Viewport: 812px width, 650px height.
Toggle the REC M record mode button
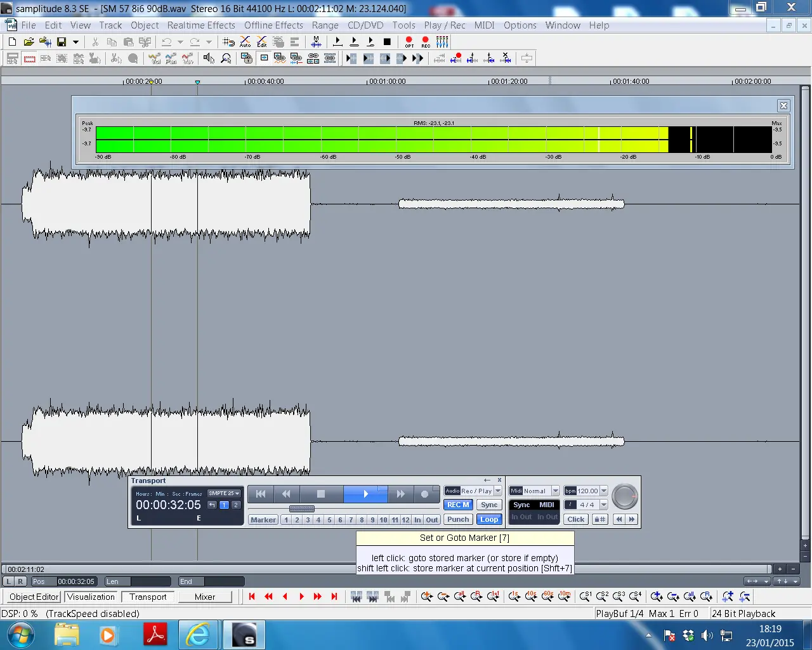pos(458,505)
